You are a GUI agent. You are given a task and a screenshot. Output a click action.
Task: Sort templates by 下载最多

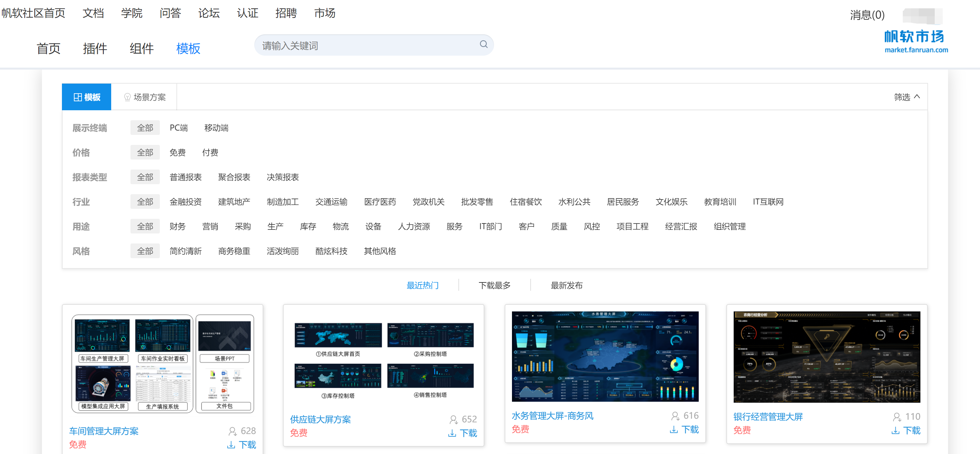(494, 285)
